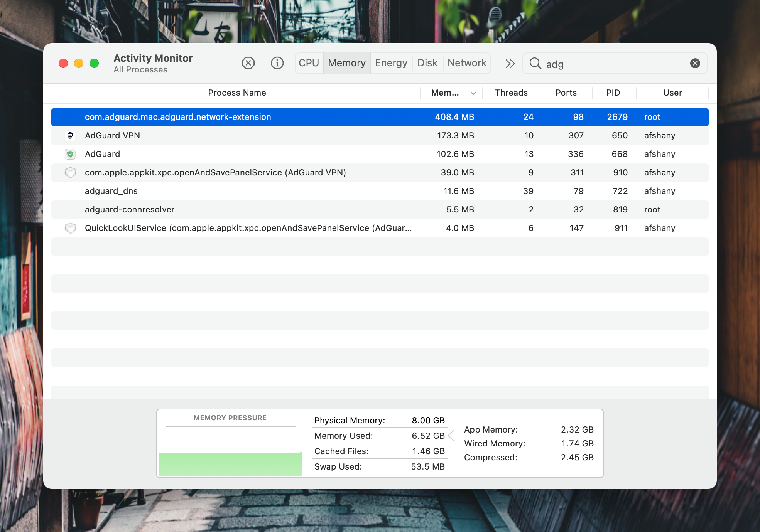Image resolution: width=760 pixels, height=532 pixels.
Task: Click the Activity Monitor window title
Action: point(153,58)
